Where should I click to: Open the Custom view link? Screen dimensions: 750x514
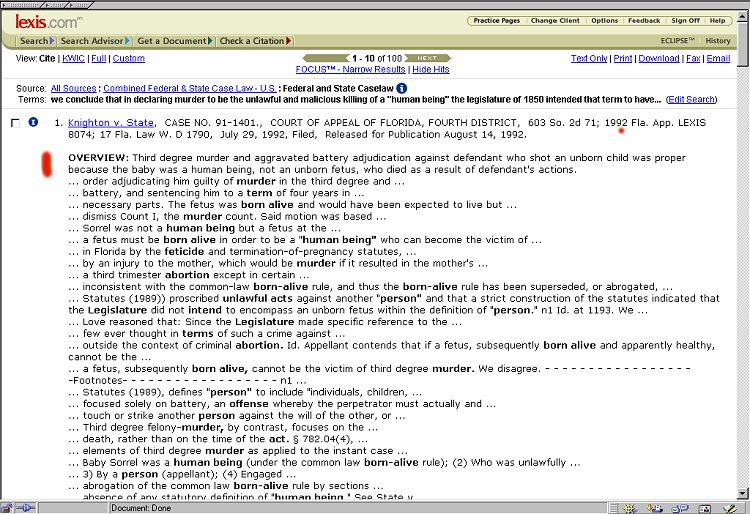(x=129, y=58)
